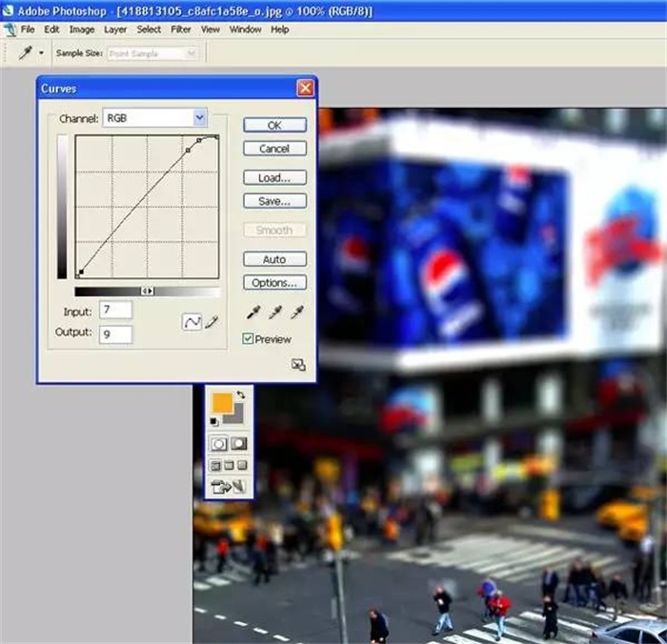Swap foreground and background colors
Image resolution: width=667 pixels, height=644 pixels.
[x=241, y=394]
